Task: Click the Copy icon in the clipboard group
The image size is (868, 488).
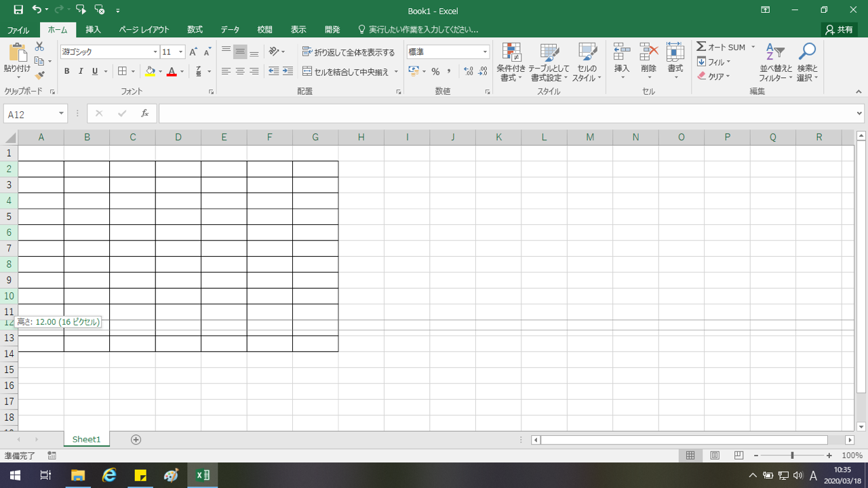Action: (39, 61)
